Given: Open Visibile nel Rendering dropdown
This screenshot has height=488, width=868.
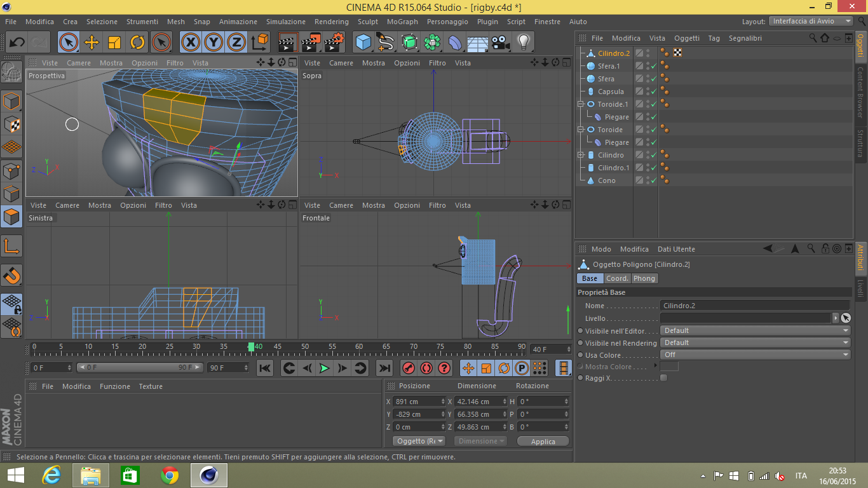Looking at the screenshot, I should (755, 343).
